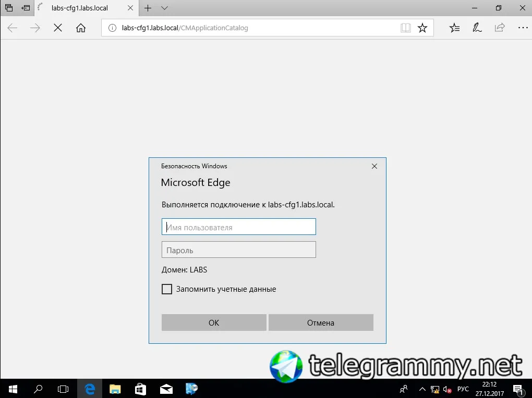Add page to favorites star icon

(422, 28)
